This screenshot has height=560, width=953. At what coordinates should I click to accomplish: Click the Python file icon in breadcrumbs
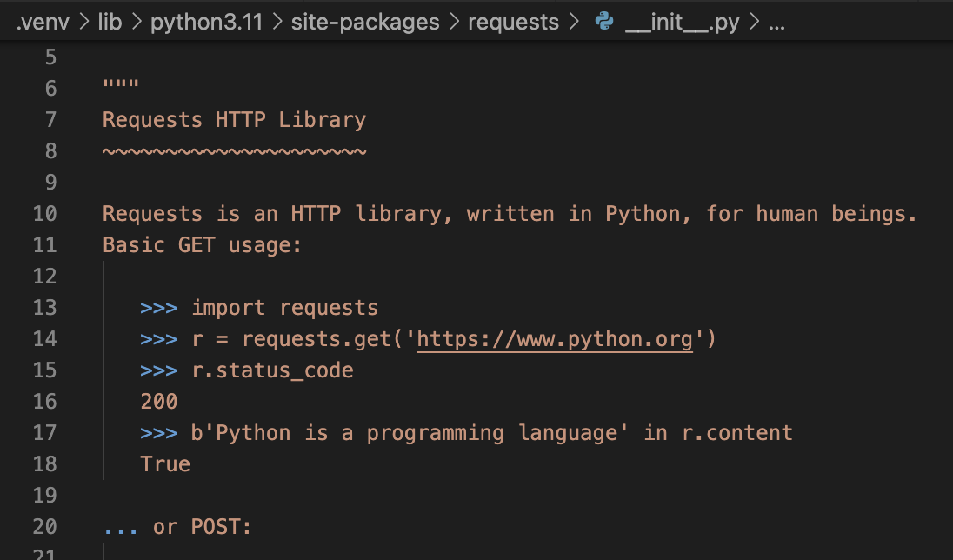603,23
